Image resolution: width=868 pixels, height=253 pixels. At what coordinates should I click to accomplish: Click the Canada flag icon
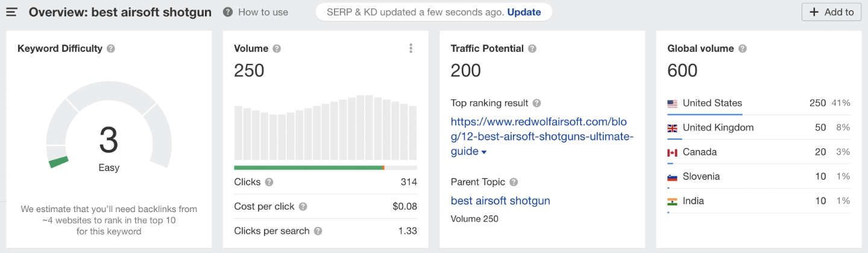pos(673,152)
